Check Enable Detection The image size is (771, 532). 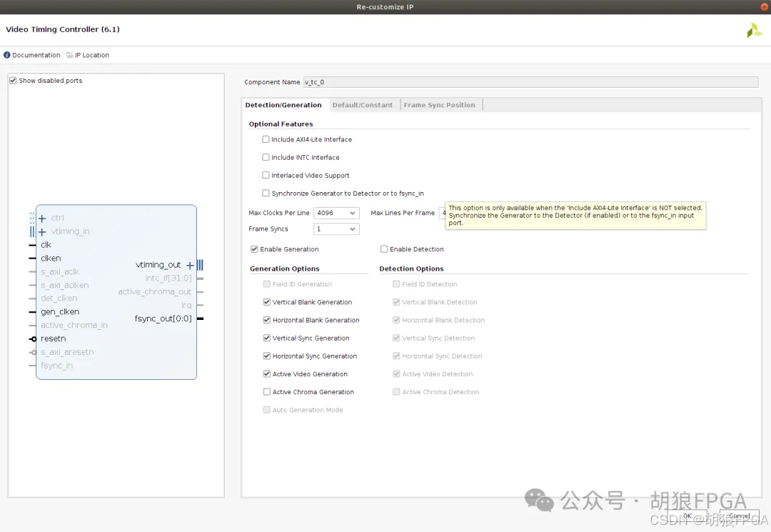(384, 249)
